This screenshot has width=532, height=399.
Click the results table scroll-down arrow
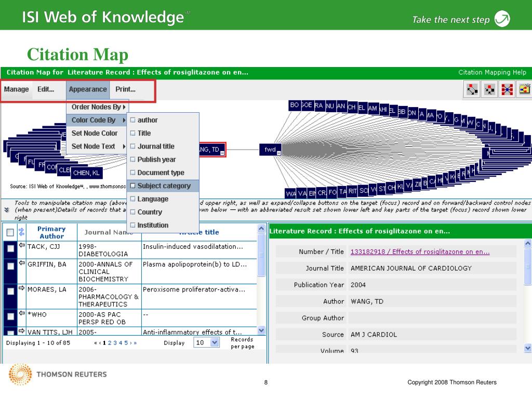[x=261, y=330]
